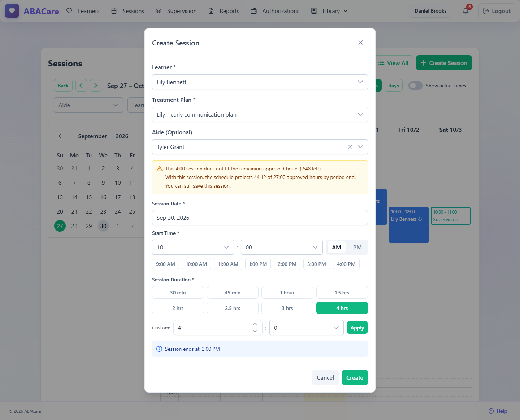Open the Learners menu
Viewport: 520px width, 420px height.
tap(83, 11)
